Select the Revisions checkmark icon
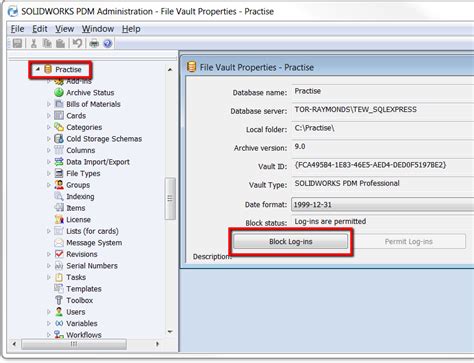 pyautogui.click(x=59, y=254)
